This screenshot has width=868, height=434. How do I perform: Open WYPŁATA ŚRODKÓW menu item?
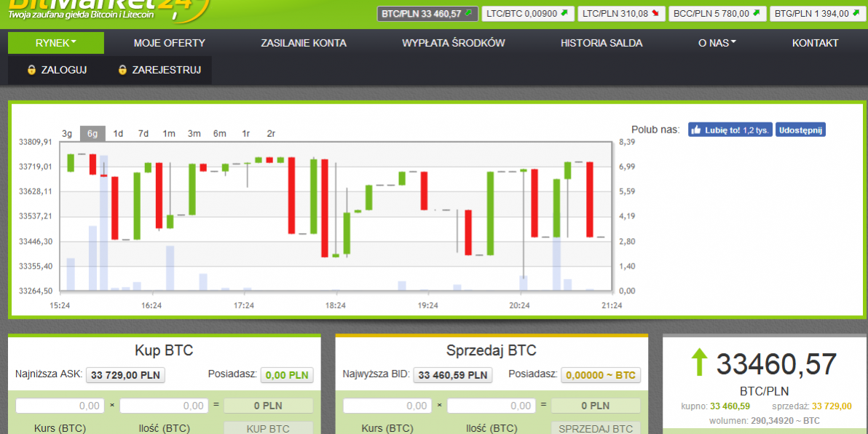pos(453,43)
